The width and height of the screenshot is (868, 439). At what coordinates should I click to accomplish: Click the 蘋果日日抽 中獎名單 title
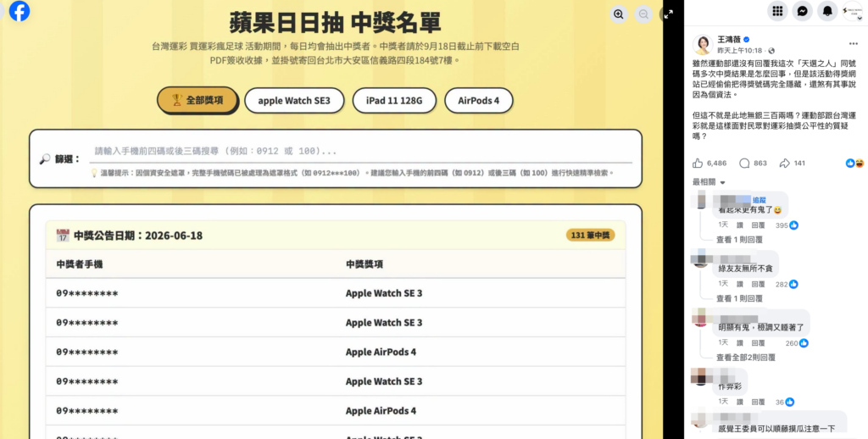(x=335, y=23)
